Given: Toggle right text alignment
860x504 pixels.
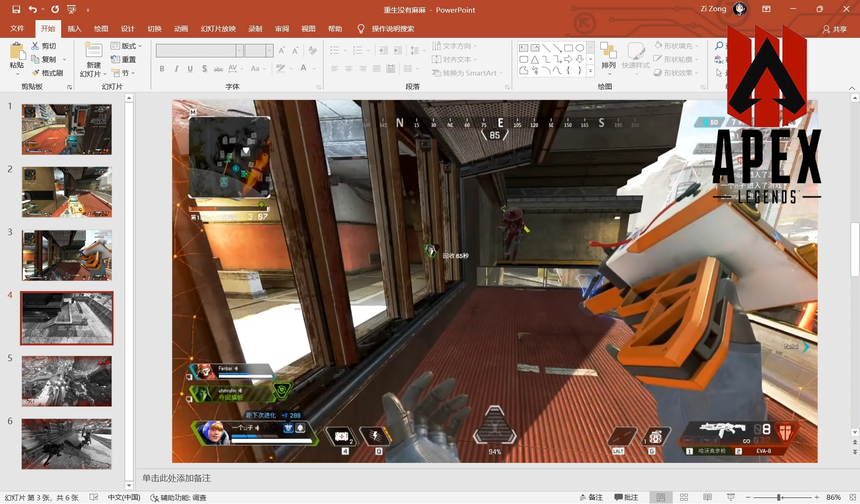Looking at the screenshot, I should tap(363, 69).
